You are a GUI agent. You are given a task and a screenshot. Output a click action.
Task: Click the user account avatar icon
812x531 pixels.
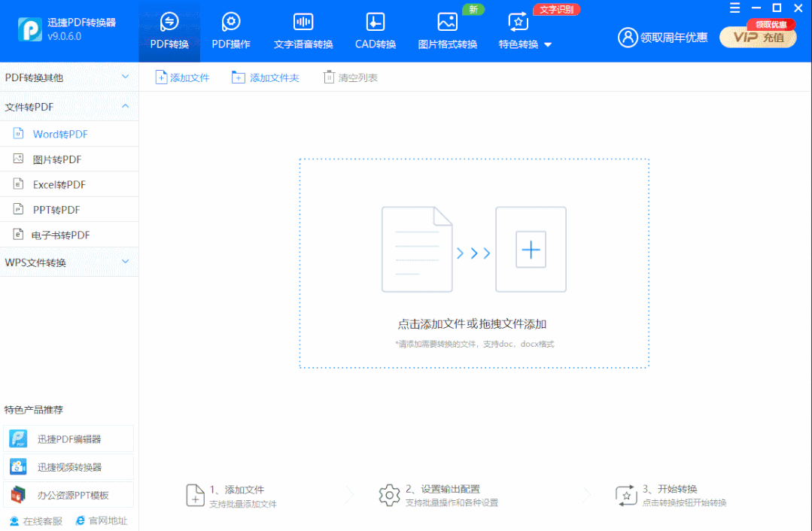coord(628,38)
